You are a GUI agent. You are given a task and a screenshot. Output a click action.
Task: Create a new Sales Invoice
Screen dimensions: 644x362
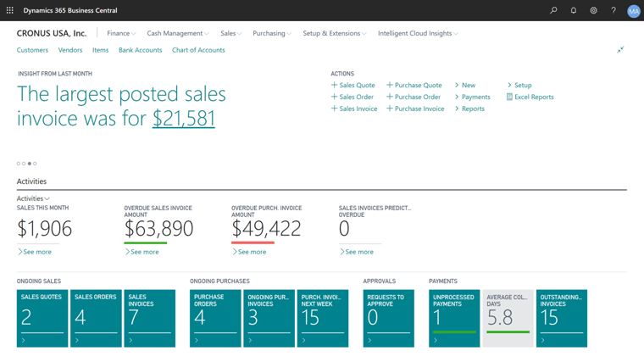coord(354,109)
